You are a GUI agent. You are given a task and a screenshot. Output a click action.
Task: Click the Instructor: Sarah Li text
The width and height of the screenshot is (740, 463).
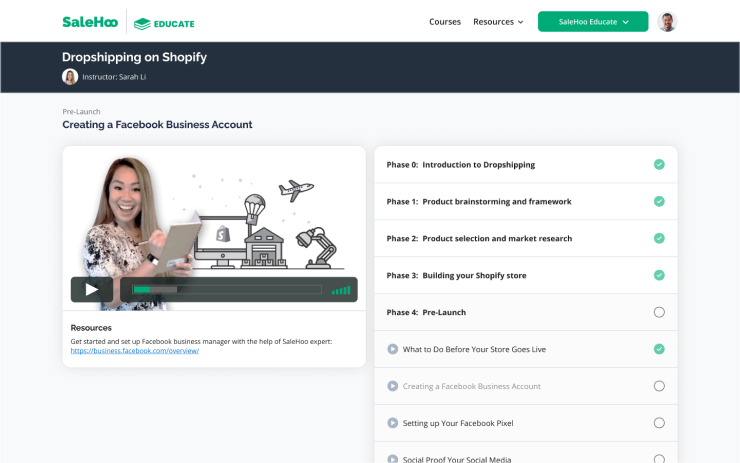(114, 77)
